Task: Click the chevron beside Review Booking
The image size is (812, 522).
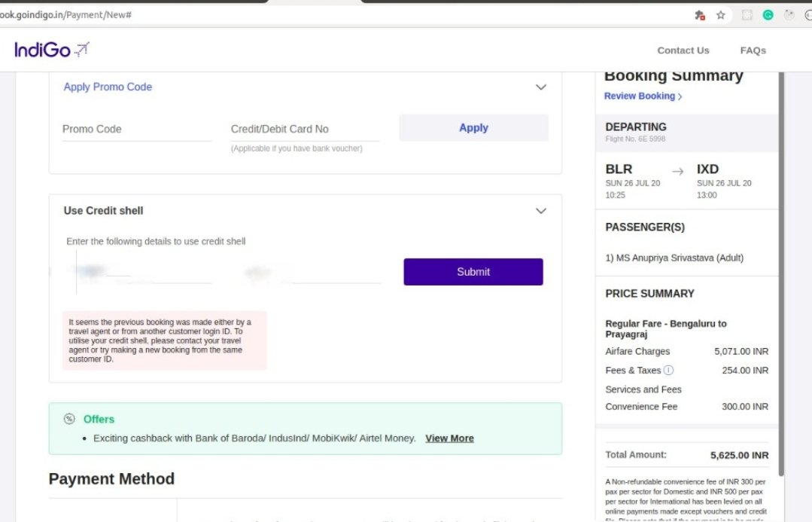Action: point(680,96)
